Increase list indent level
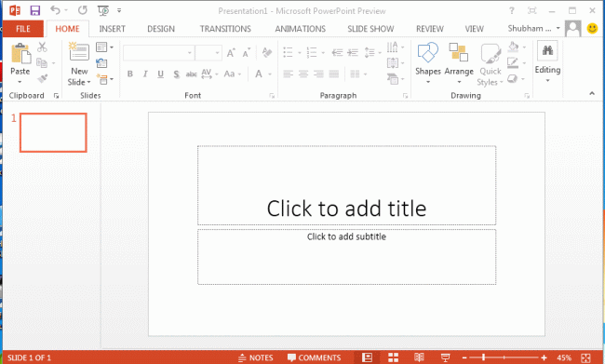The height and width of the screenshot is (364, 605). (x=352, y=52)
